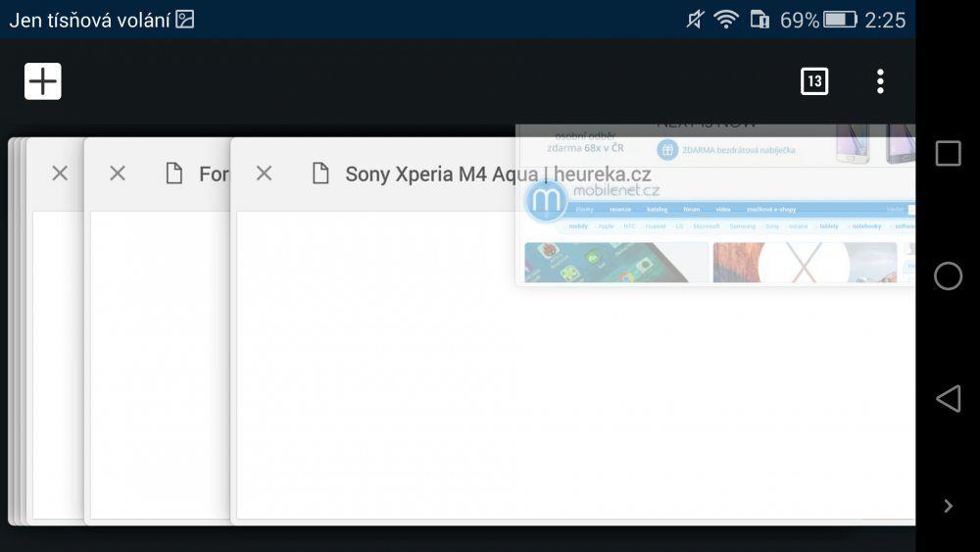Tap the Wi-Fi icon in status bar
980x552 pixels.
click(x=726, y=20)
